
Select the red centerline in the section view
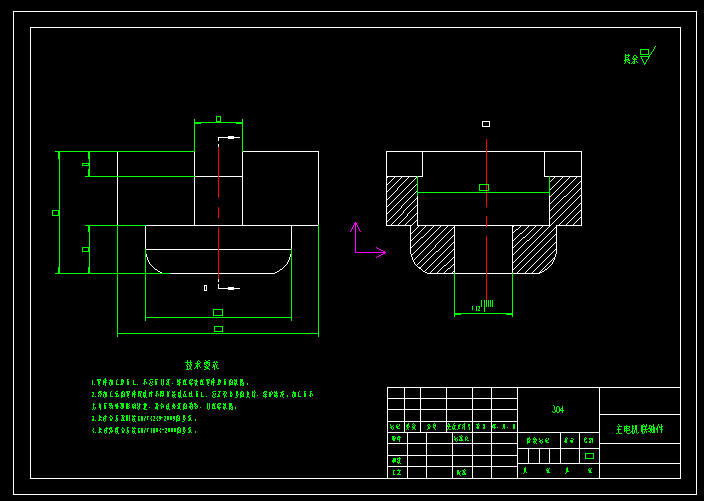[x=486, y=220]
